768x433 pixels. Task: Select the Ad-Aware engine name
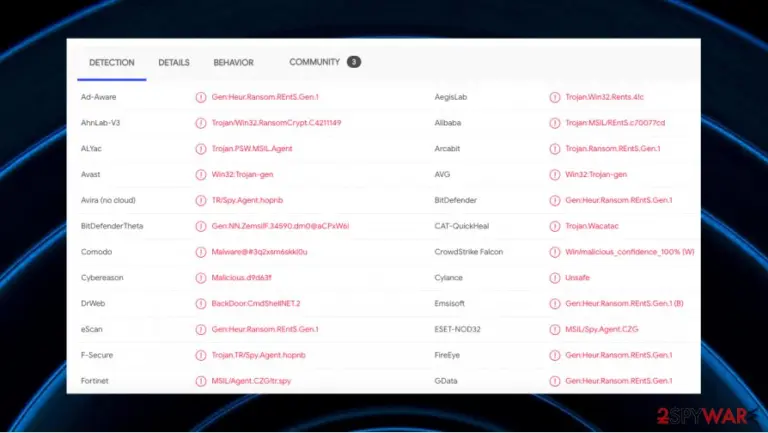(x=98, y=97)
